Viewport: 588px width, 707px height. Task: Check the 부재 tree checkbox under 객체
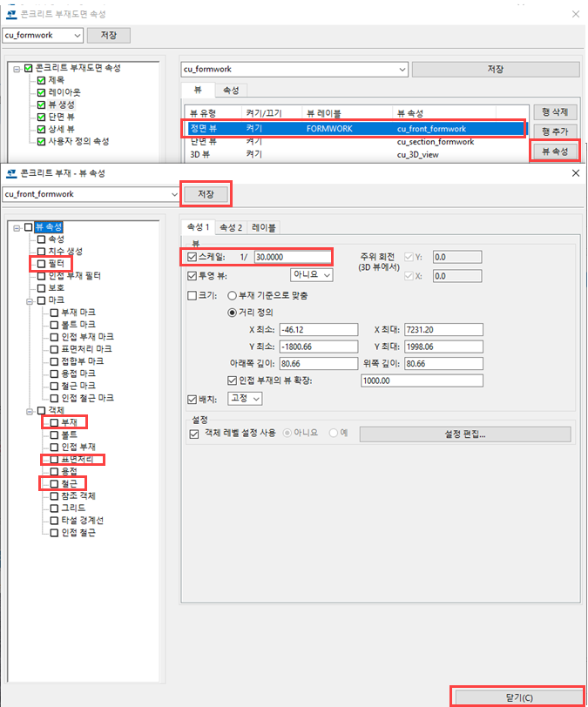[54, 422]
